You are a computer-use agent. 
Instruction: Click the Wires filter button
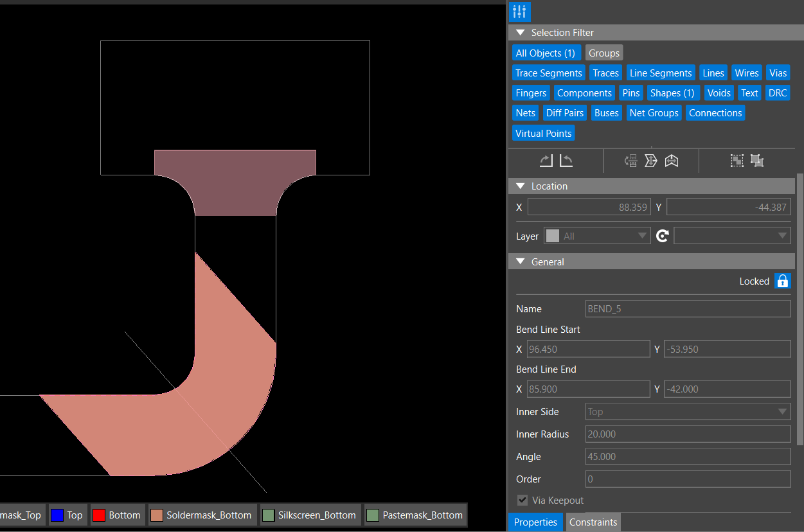(747, 73)
